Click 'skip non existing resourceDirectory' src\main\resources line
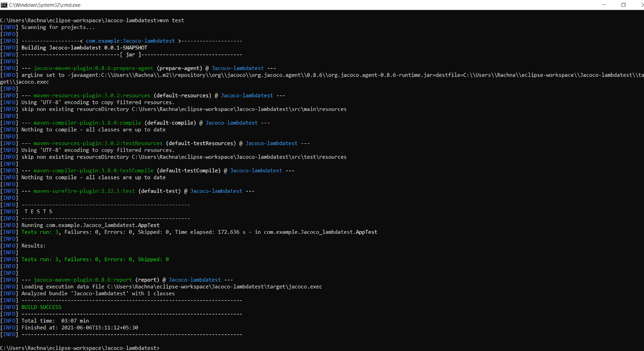The height and width of the screenshot is (351, 644). pyautogui.click(x=184, y=109)
